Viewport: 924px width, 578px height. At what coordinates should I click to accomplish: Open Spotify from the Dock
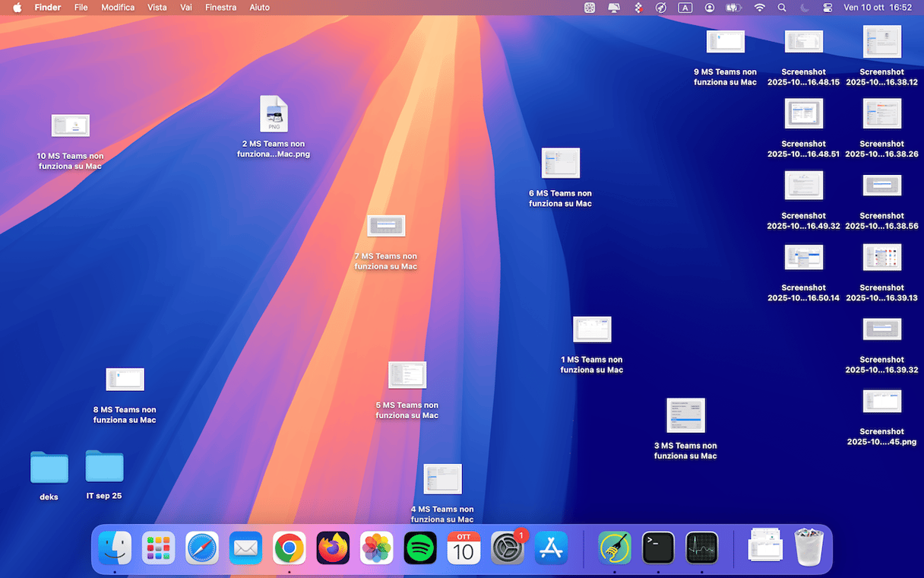420,548
